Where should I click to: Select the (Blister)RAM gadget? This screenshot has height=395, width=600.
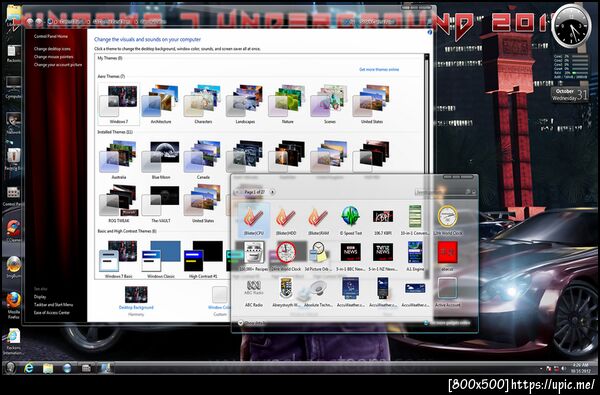coord(318,220)
